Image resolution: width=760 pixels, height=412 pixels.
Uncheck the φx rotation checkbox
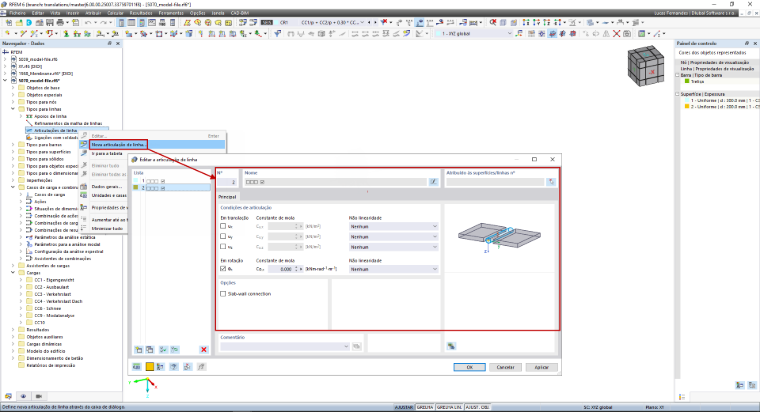point(223,269)
